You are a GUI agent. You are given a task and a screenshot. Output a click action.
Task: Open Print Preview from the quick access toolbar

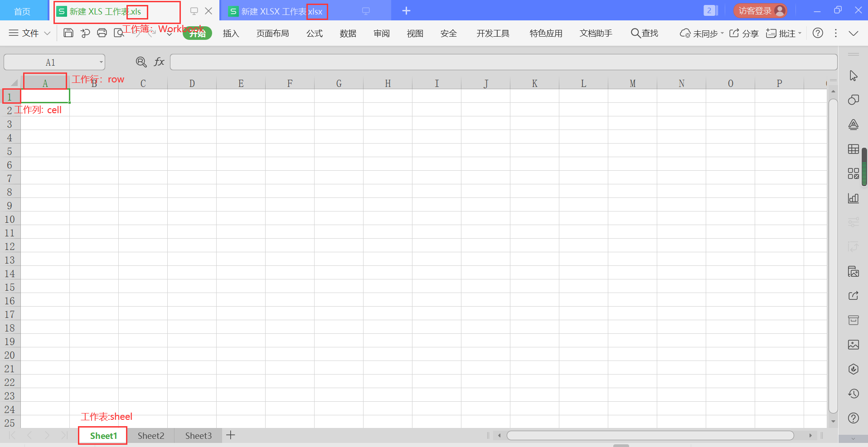click(x=119, y=33)
